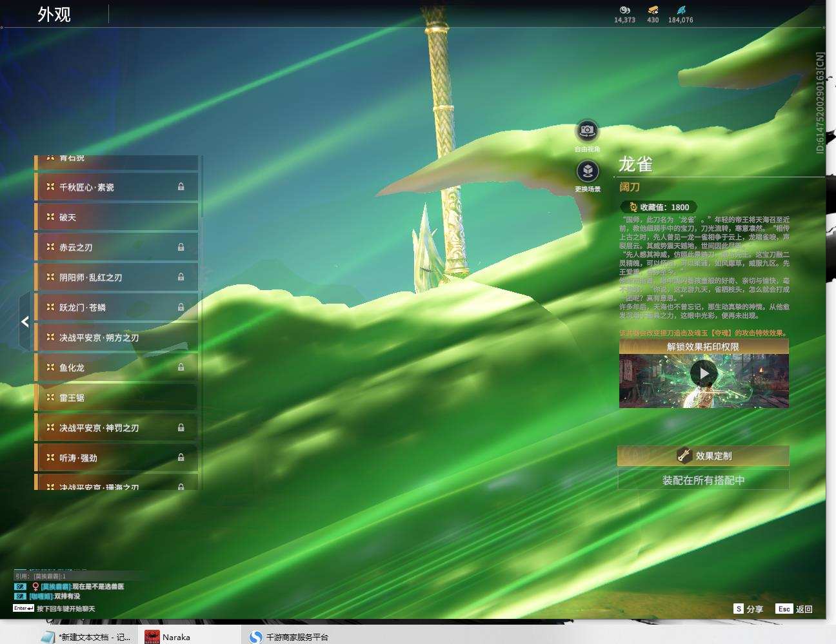
Task: Select the 跃龙门·苍鳞 skin
Action: tap(116, 307)
